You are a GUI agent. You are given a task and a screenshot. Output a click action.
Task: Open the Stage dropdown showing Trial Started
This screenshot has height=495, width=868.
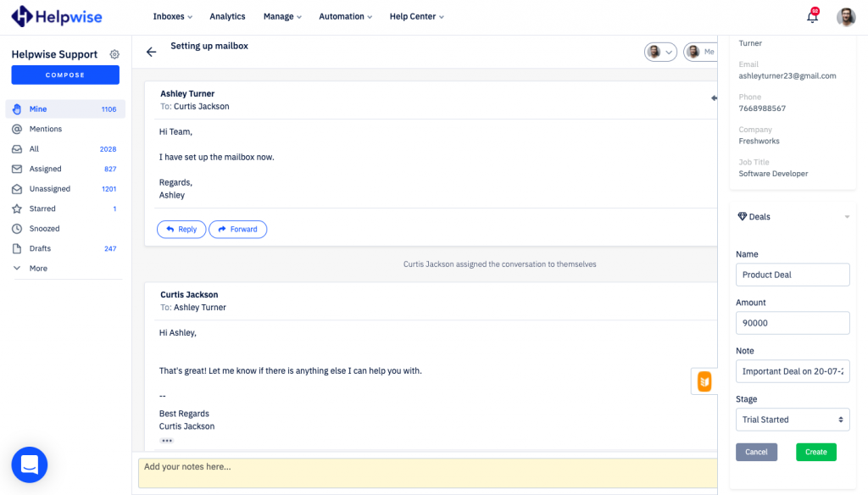[792, 420]
